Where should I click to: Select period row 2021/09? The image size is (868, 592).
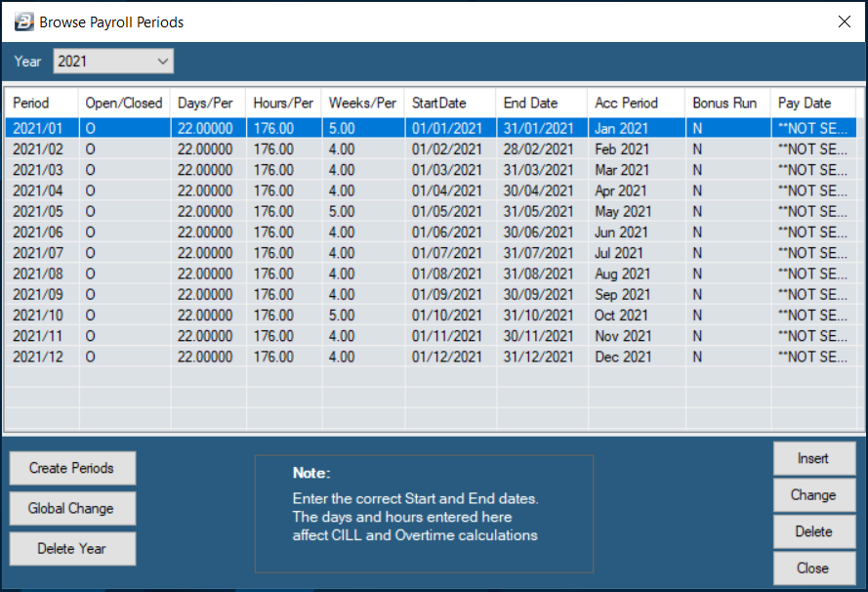[x=431, y=295]
